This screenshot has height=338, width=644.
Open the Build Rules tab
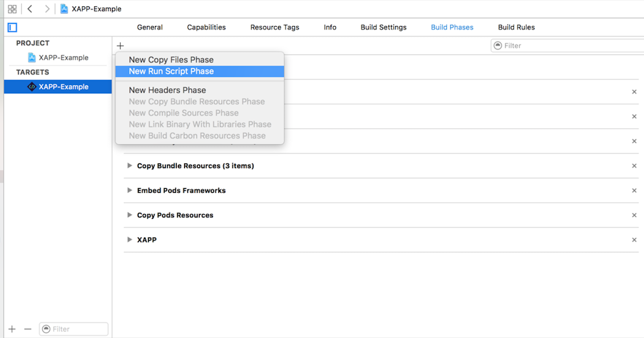[516, 27]
